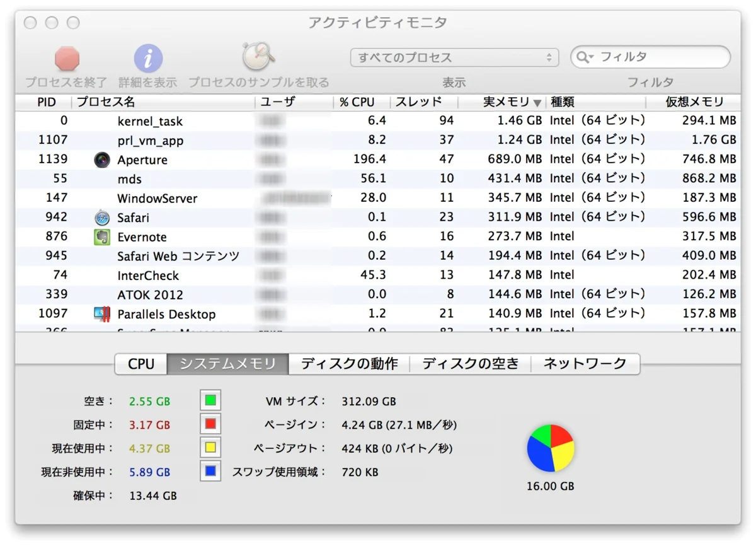Screen dimensions: 756x546
Task: Select the Aperture camera lens icon
Action: tap(102, 160)
